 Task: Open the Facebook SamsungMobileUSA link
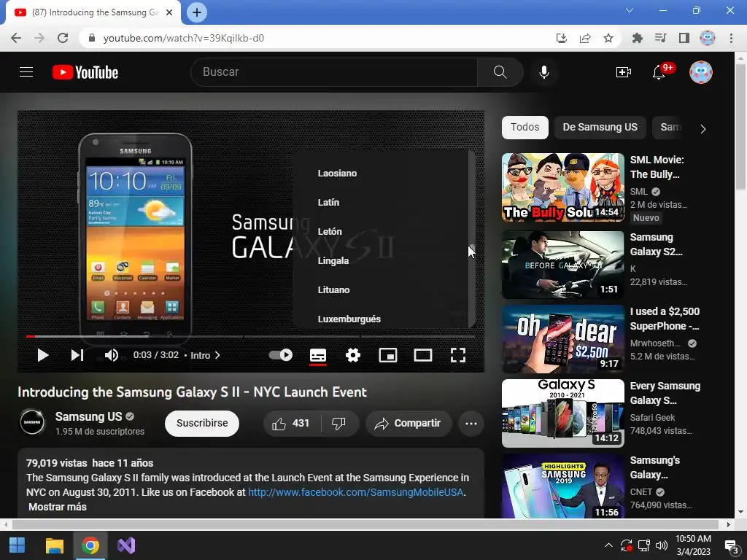356,492
